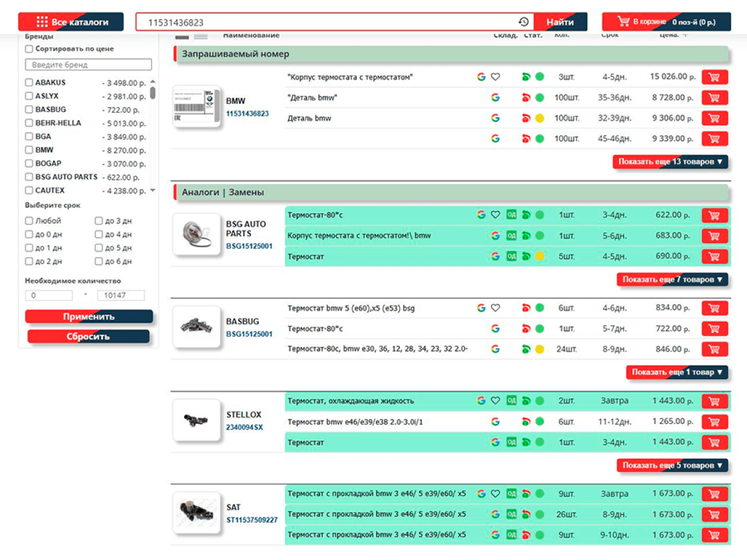The width and height of the screenshot is (747, 560).
Task: Add 15 026.00 р. item to cart
Action: pyautogui.click(x=715, y=77)
